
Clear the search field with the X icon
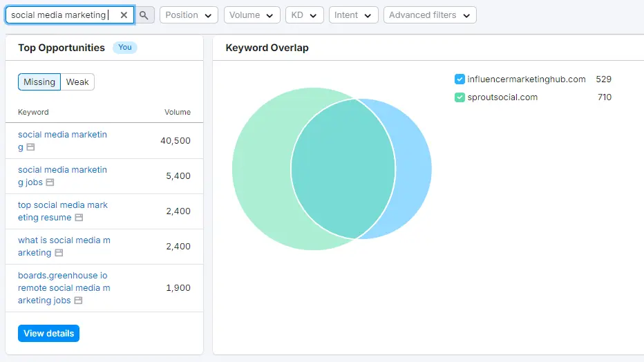[124, 15]
